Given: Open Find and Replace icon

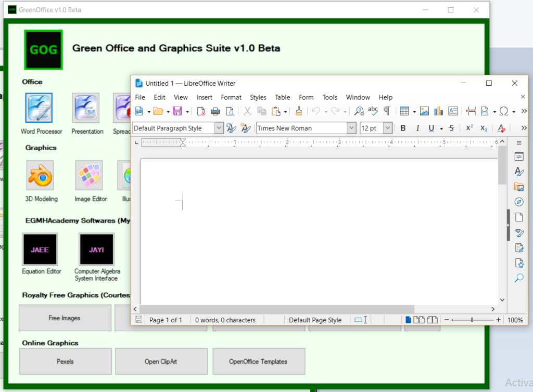Looking at the screenshot, I should (359, 111).
